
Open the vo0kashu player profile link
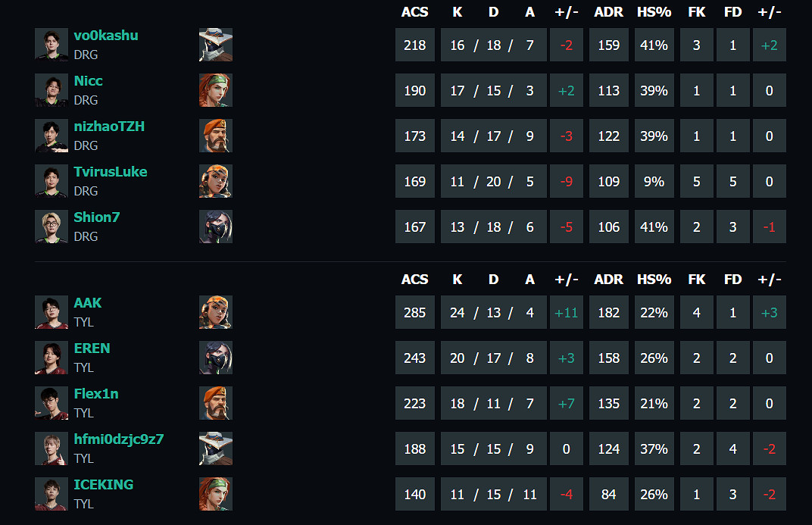106,36
